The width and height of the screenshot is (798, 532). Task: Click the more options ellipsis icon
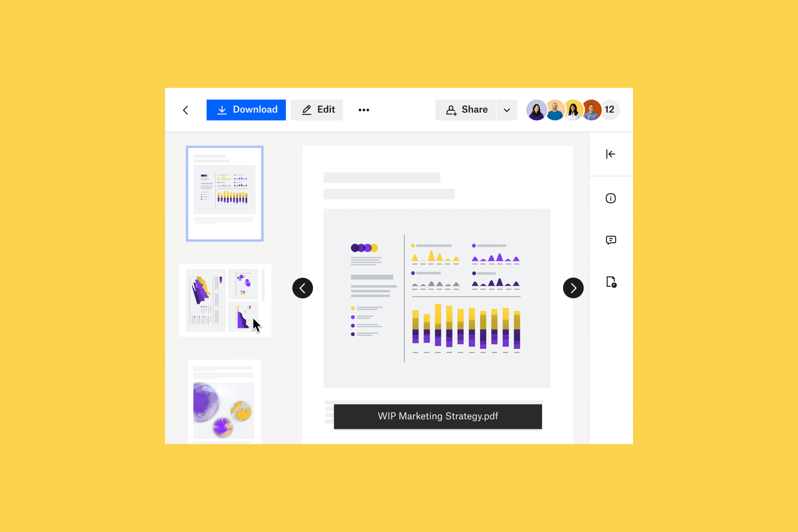[x=363, y=109]
